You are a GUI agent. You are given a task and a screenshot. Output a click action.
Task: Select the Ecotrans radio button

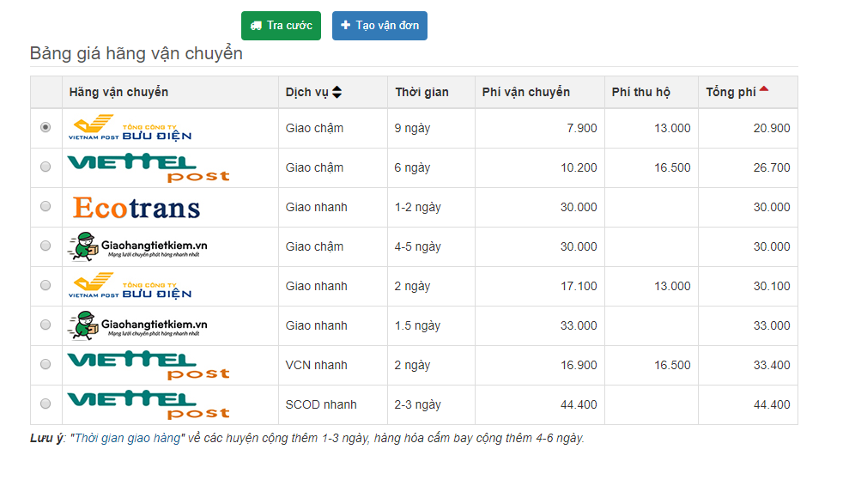point(45,206)
